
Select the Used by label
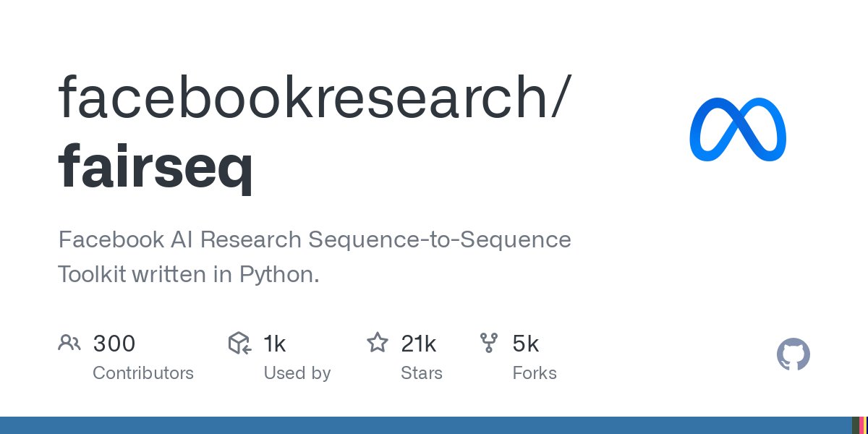297,373
